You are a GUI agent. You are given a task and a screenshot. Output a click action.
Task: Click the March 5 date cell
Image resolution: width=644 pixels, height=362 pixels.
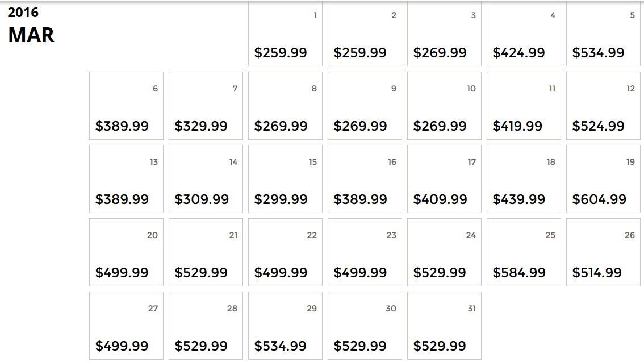tap(603, 35)
